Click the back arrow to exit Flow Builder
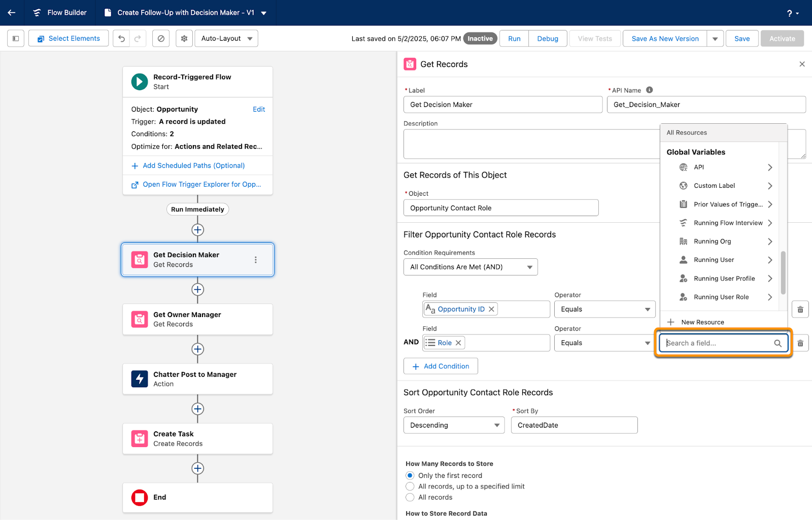This screenshot has width=812, height=520. 12,13
